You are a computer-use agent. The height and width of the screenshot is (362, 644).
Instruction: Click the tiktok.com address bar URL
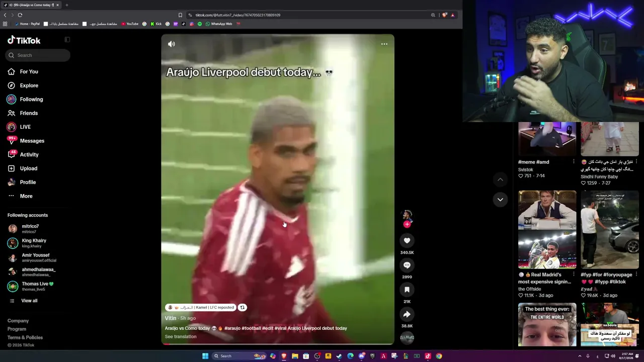(237, 15)
